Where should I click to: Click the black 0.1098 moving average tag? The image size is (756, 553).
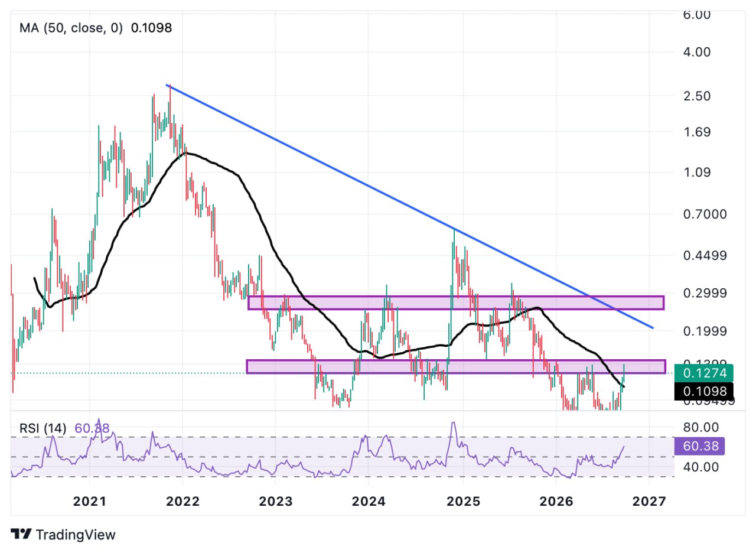pos(703,391)
